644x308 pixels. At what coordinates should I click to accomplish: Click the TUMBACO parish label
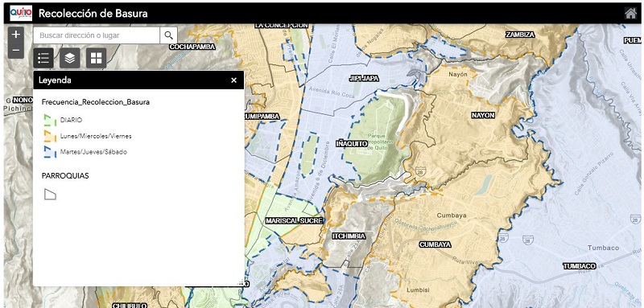[x=579, y=266]
